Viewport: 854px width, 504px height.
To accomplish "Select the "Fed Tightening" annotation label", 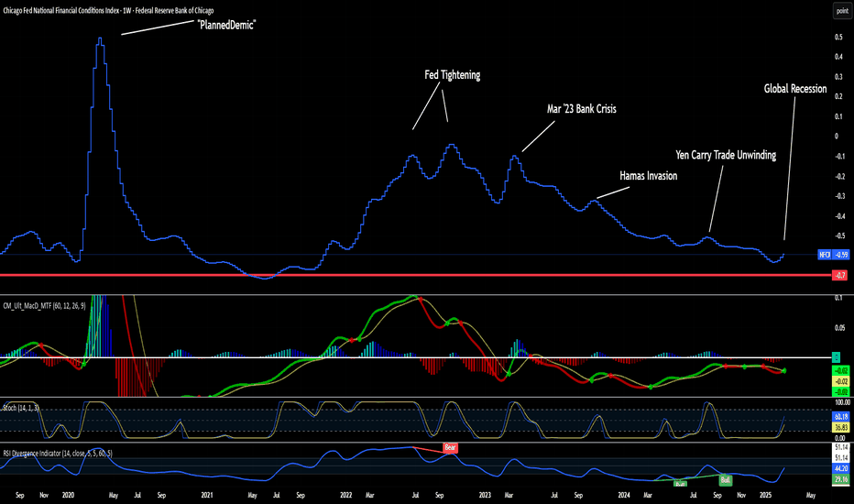I will (453, 75).
